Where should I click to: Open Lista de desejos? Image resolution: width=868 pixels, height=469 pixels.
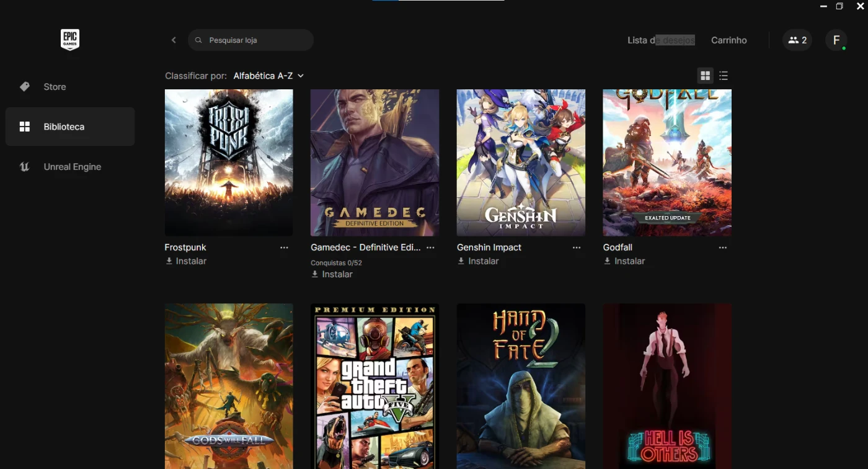coord(661,40)
